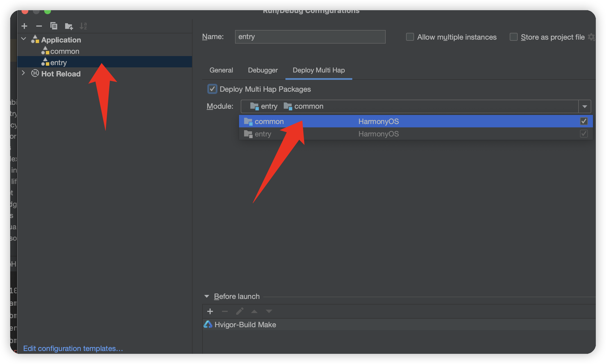Uncheck the common module checkbox

click(x=584, y=121)
